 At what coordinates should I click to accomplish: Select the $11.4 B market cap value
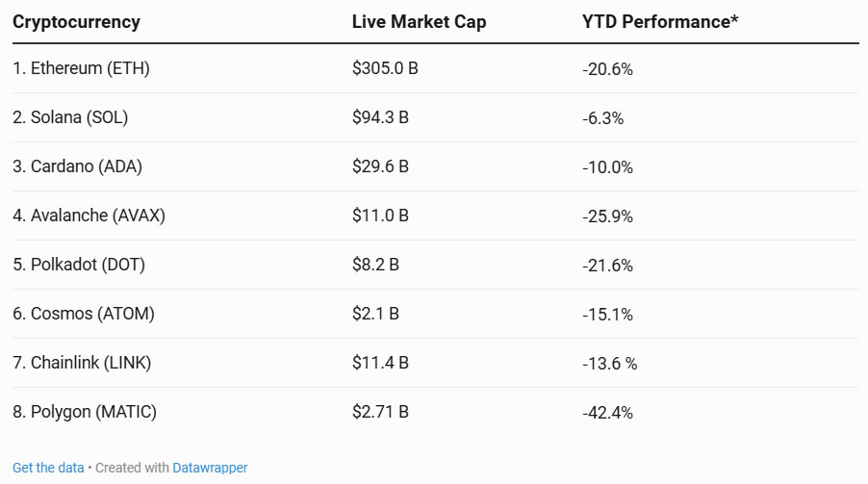pos(380,363)
